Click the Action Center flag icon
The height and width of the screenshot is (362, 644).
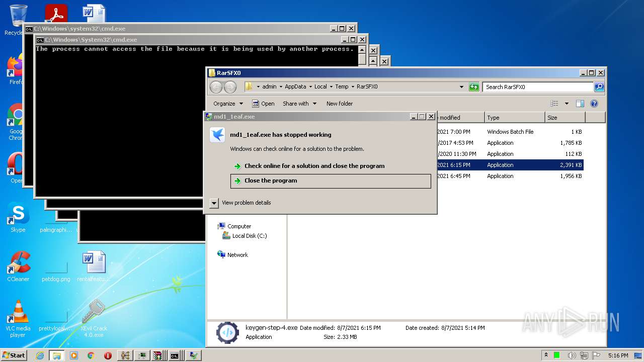tap(597, 355)
